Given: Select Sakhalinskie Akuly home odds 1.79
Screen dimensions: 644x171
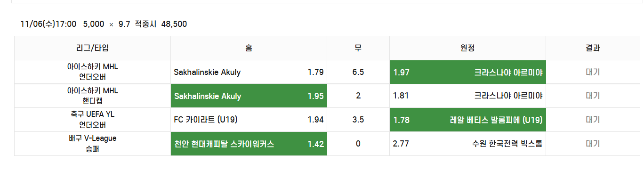Looking at the screenshot, I should (249, 72).
